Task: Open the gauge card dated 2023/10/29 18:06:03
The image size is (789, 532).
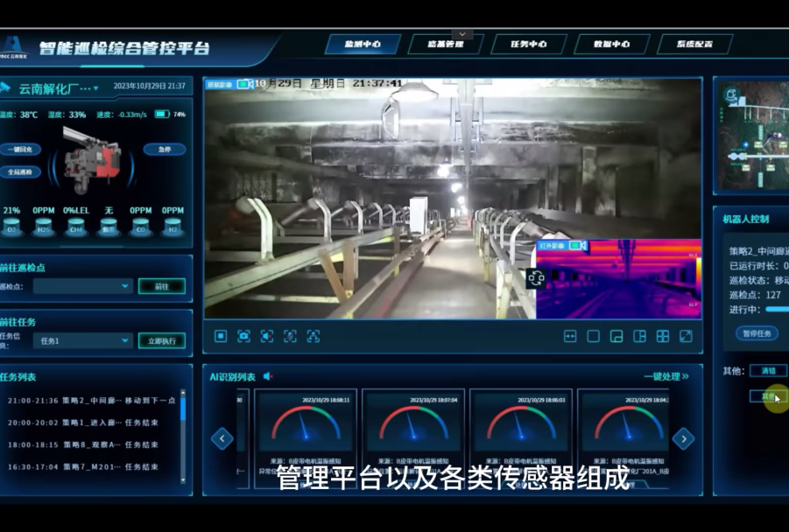Action: (x=521, y=438)
